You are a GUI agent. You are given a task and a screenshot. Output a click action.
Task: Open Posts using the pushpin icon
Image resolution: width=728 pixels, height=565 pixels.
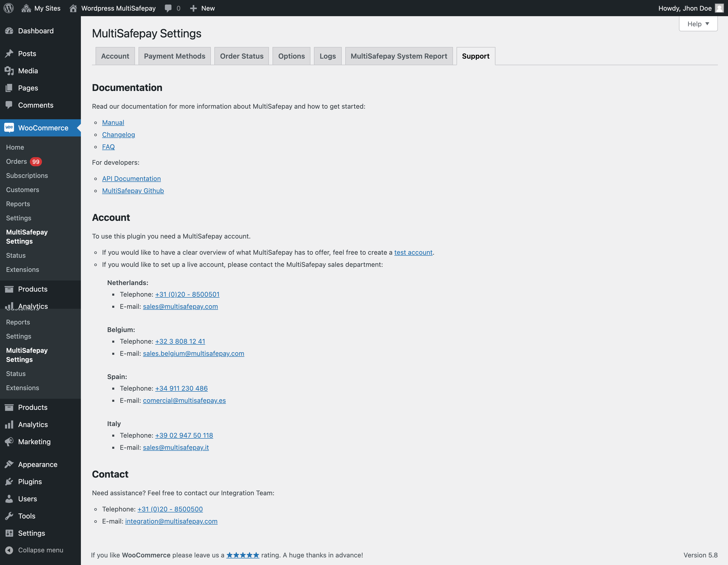(x=9, y=54)
